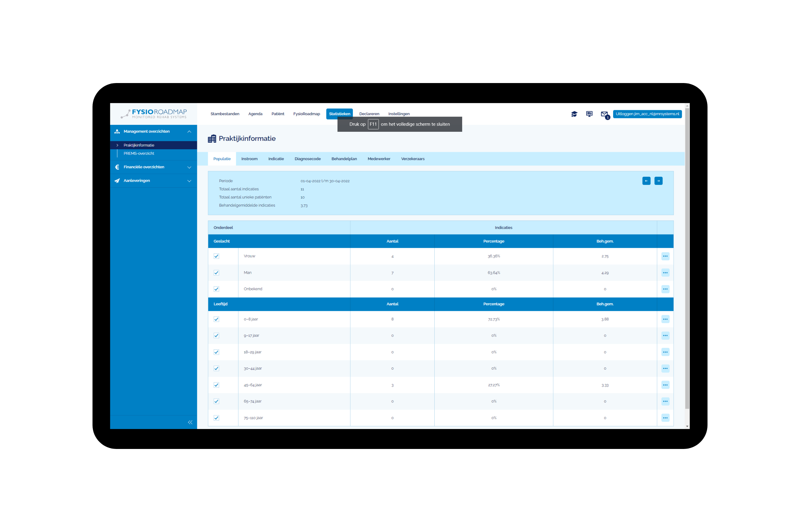Expand the Financiële overzichten section
Viewport: 800px width, 532px height.
pyautogui.click(x=189, y=167)
